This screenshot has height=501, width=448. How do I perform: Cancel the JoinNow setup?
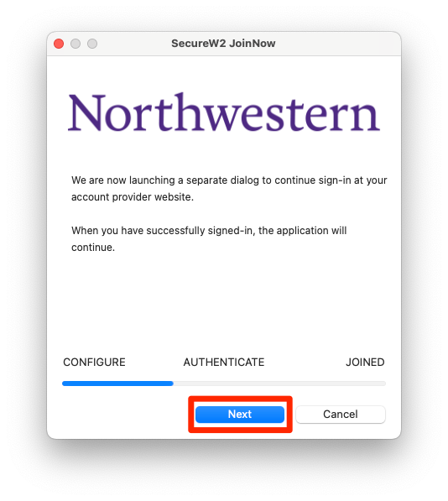click(341, 414)
